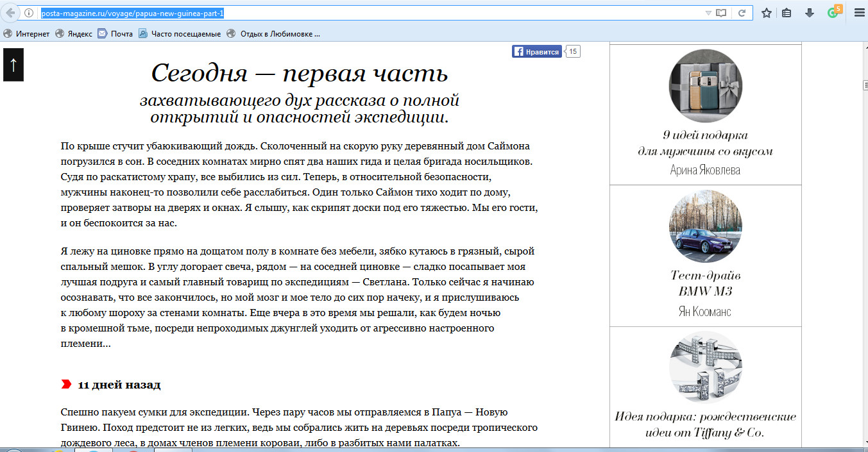Click the black scroll-to-top arrow button
This screenshot has width=868, height=452.
(x=13, y=65)
